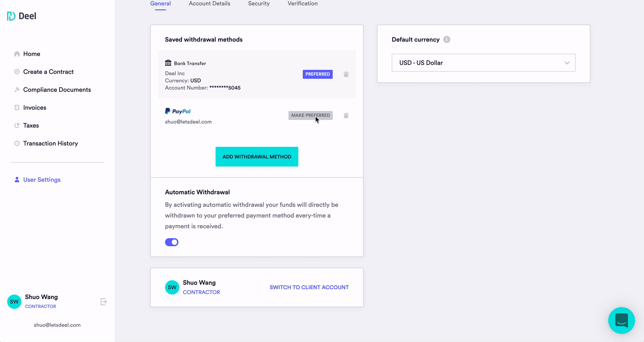Switch to client account link
The height and width of the screenshot is (342, 644).
point(309,287)
